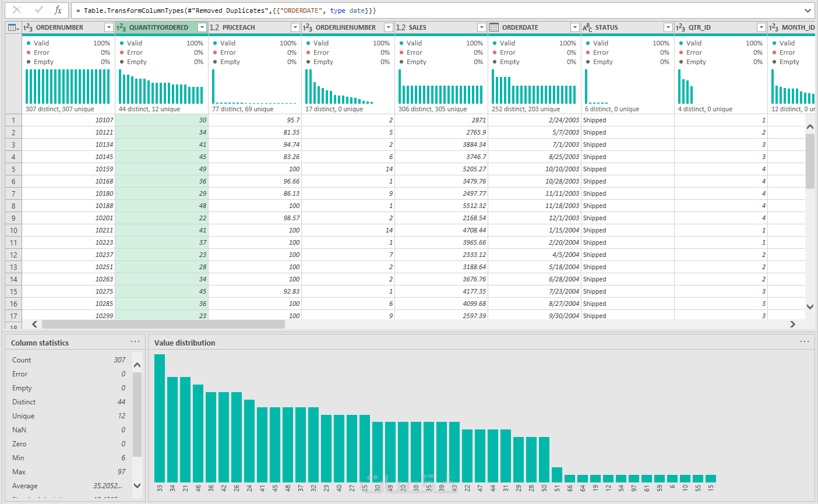This screenshot has height=504, width=818.
Task: Click the fx insert step icon
Action: pos(58,10)
